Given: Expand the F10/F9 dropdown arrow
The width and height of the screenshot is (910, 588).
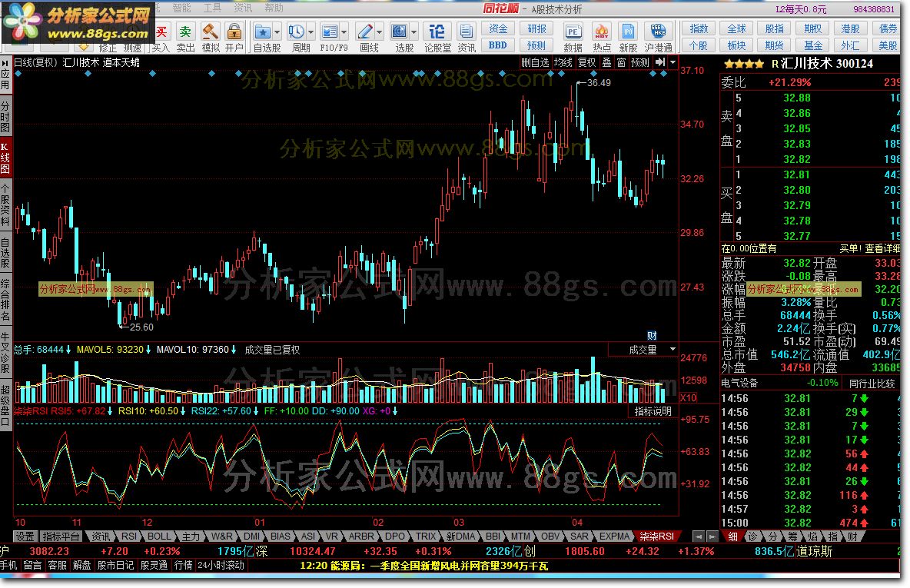Looking at the screenshot, I should point(344,32).
